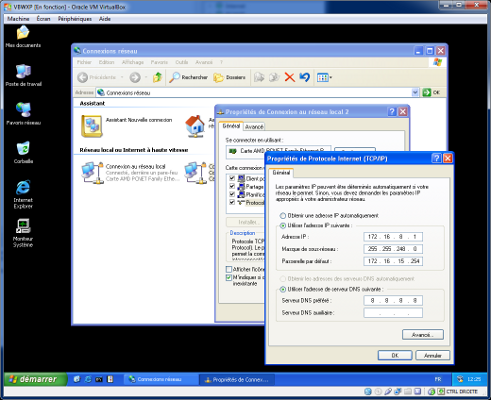Open VirtualBox Périphériques menu
Image resolution: width=491 pixels, height=400 pixels.
75,19
